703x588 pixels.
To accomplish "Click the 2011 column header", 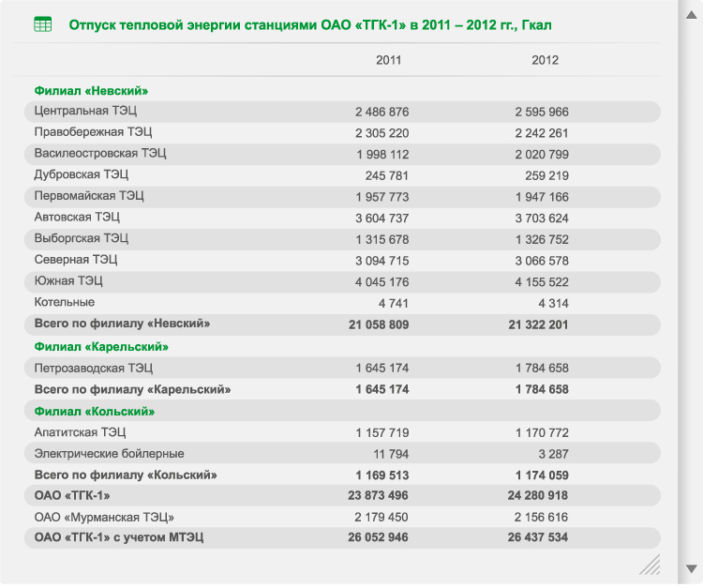I will 388,60.
